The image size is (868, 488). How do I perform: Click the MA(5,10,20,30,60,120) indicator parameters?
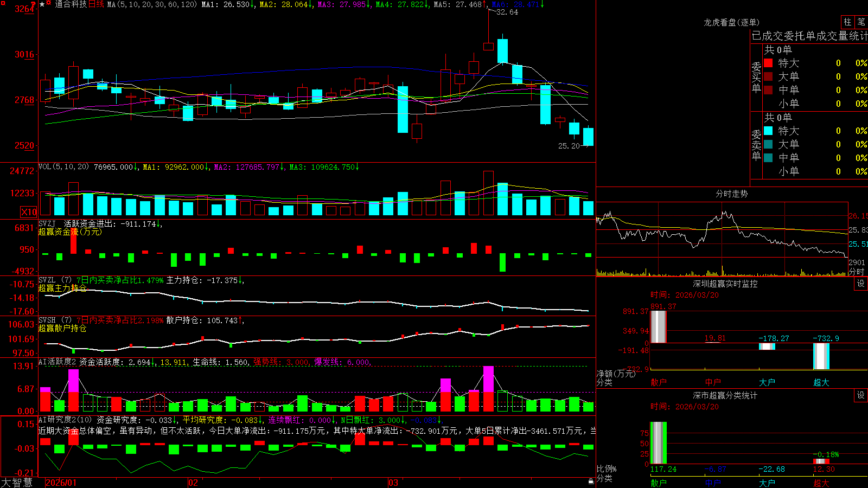[x=152, y=4]
